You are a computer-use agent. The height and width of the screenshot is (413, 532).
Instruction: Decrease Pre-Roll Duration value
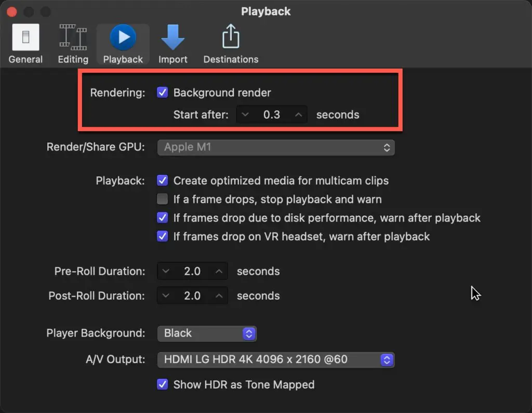click(166, 271)
